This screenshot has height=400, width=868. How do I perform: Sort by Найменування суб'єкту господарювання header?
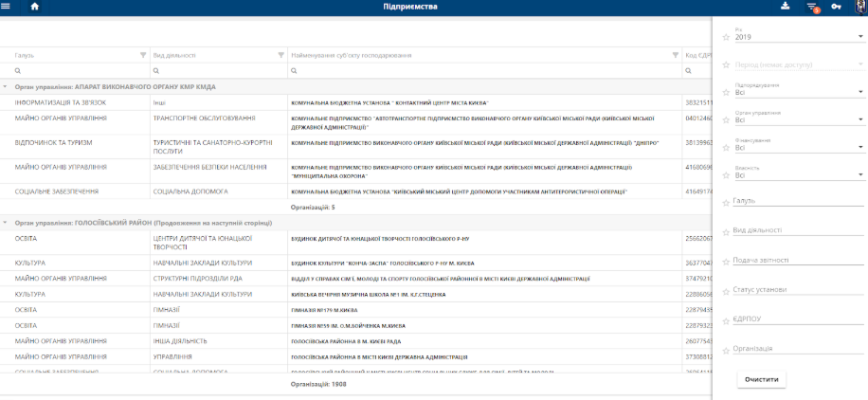(351, 55)
